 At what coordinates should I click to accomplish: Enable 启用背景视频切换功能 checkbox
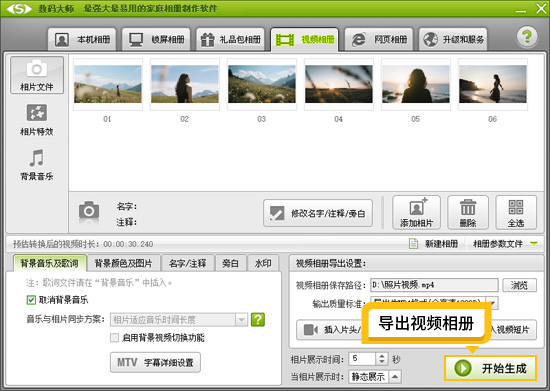coord(114,338)
